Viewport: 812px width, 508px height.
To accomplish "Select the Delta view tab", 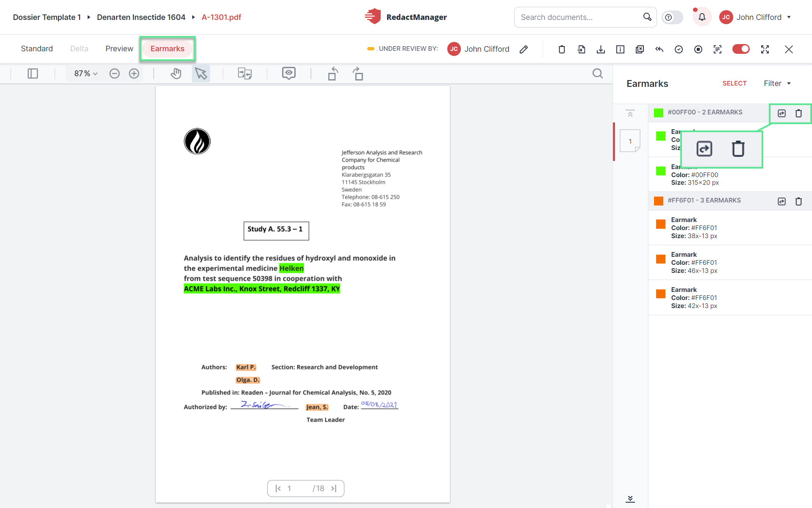I will (x=79, y=49).
